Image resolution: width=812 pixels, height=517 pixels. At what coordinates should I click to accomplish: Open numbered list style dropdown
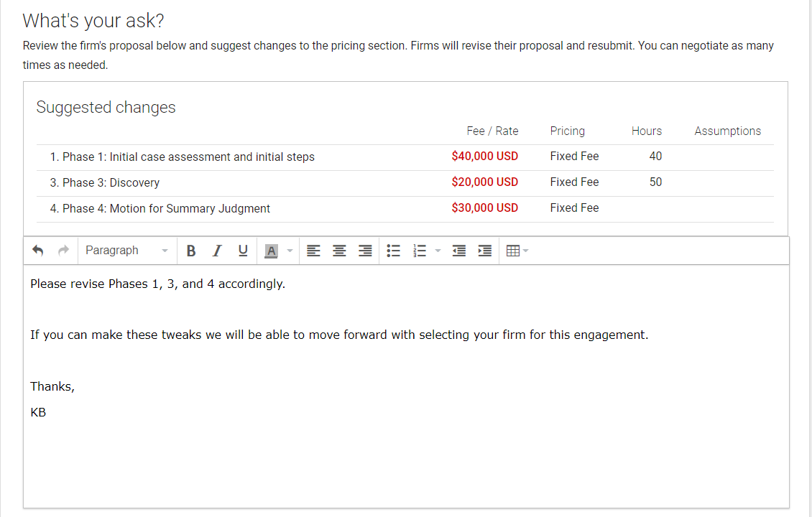438,251
